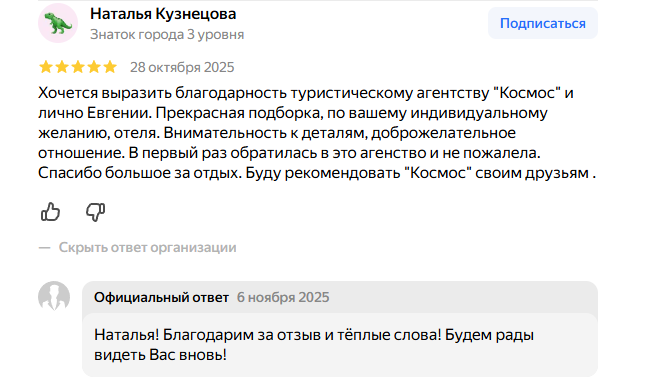Click the review date 28 октября 2025
The image size is (662, 387).
click(x=182, y=67)
